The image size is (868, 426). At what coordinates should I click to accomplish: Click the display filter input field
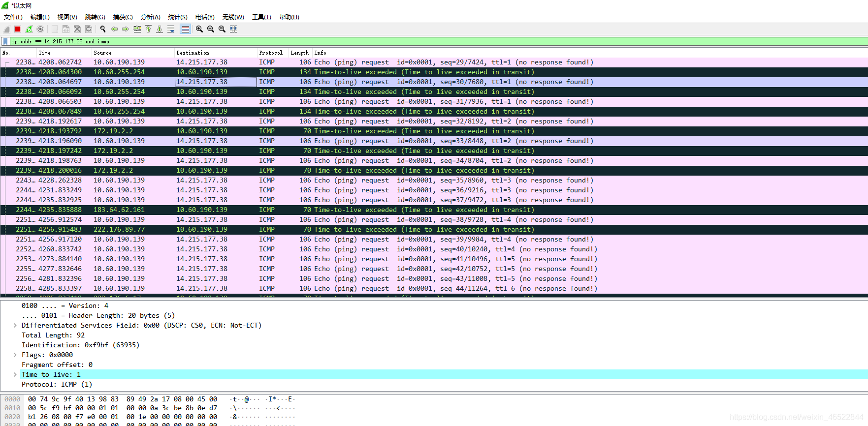[438, 41]
